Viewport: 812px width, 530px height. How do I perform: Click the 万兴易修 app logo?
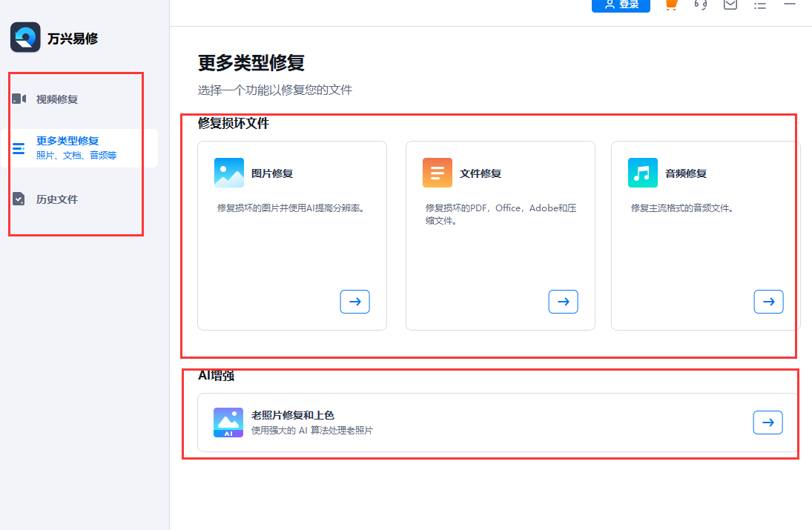click(x=24, y=37)
